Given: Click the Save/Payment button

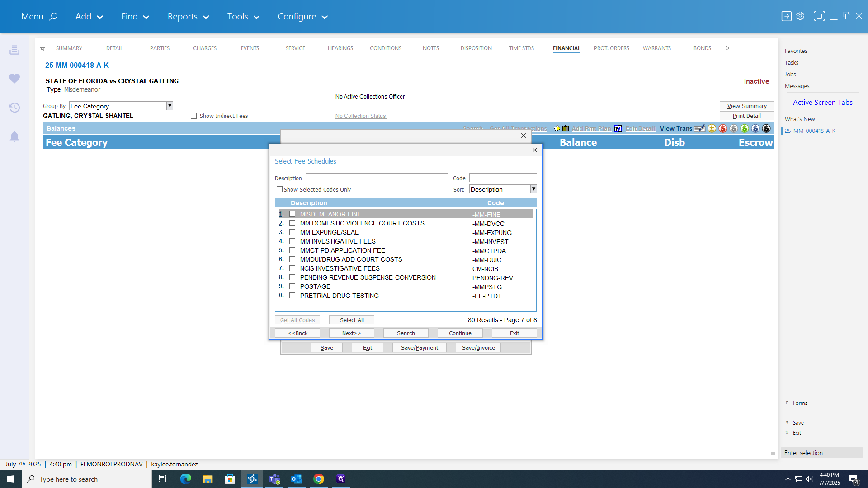Looking at the screenshot, I should (x=420, y=347).
